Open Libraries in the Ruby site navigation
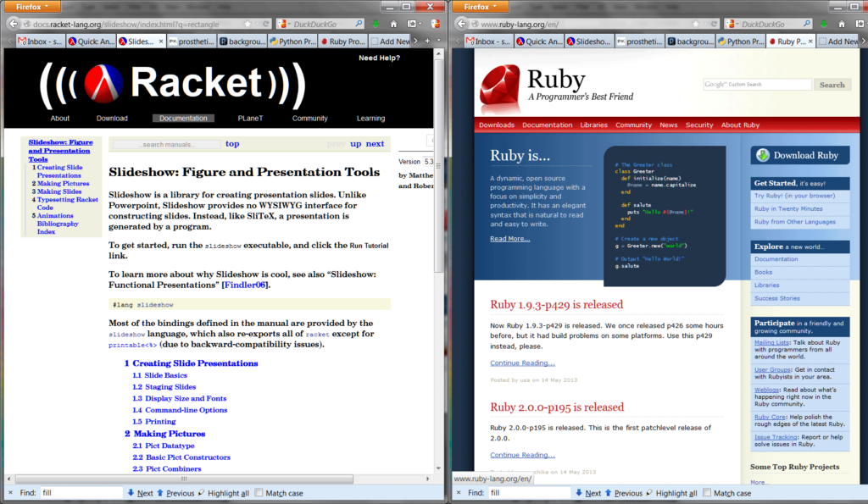Image resolution: width=868 pixels, height=504 pixels. (593, 125)
